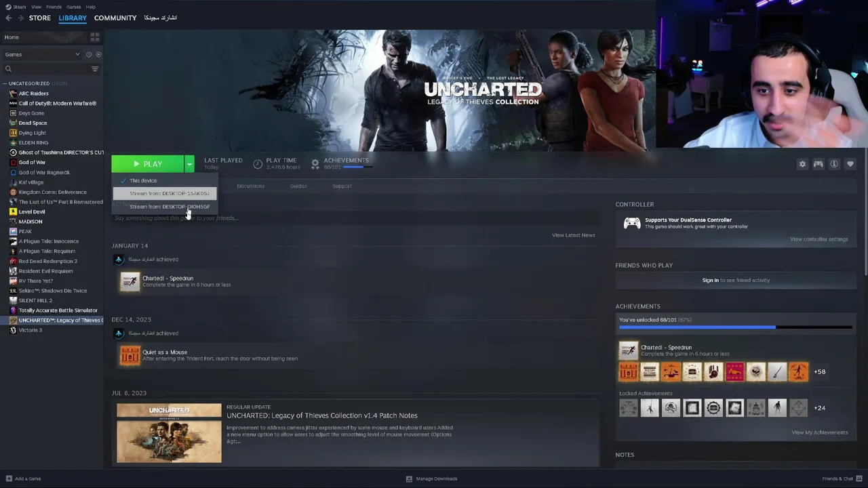The width and height of the screenshot is (868, 488).
Task: Select SILENT HILL 2 in the library
Action: [x=35, y=300]
